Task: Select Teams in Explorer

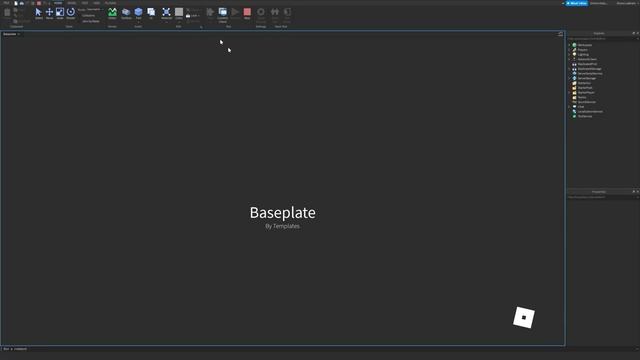Action: 582,97
